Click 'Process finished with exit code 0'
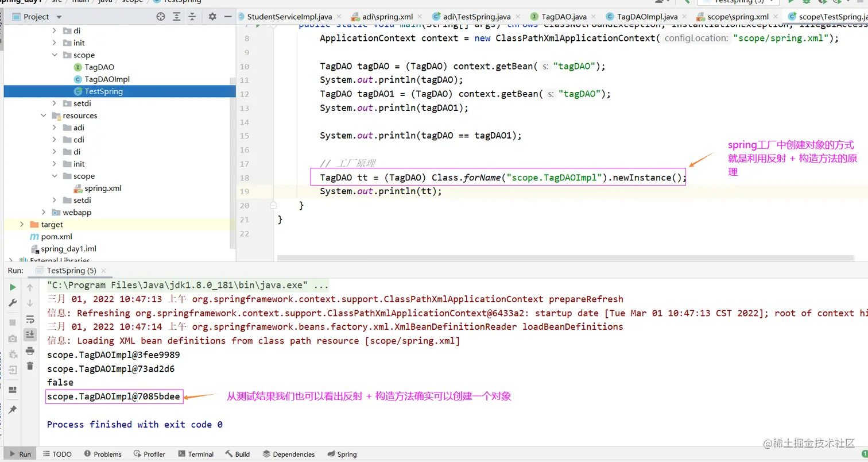This screenshot has width=868, height=462. [135, 424]
